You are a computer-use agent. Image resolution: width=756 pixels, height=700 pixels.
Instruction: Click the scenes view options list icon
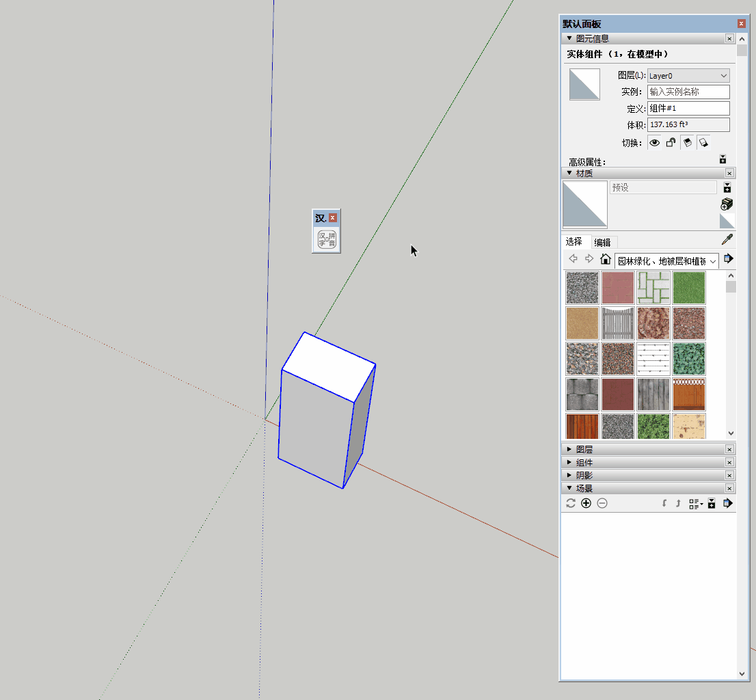(x=696, y=504)
